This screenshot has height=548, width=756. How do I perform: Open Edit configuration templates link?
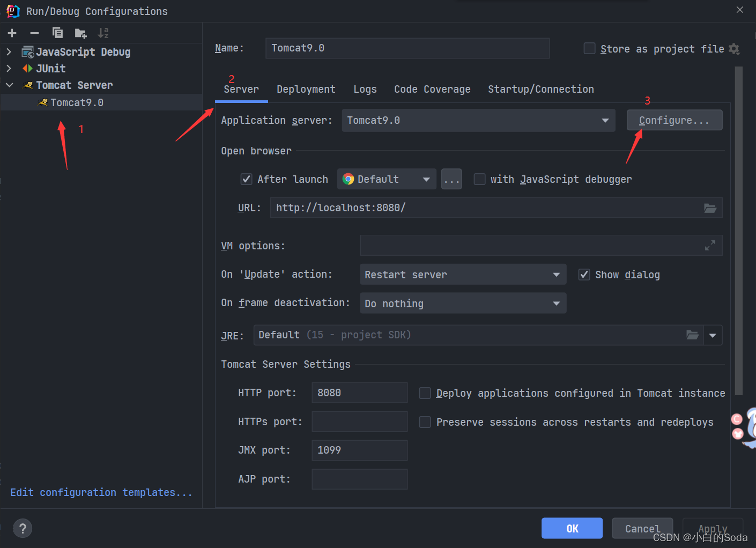[101, 492]
